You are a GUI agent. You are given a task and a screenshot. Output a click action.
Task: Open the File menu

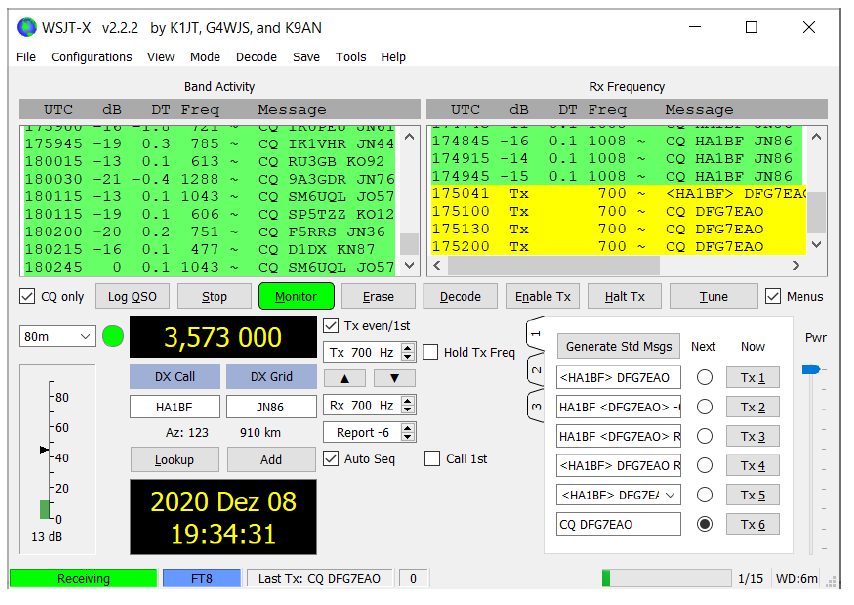pyautogui.click(x=26, y=57)
